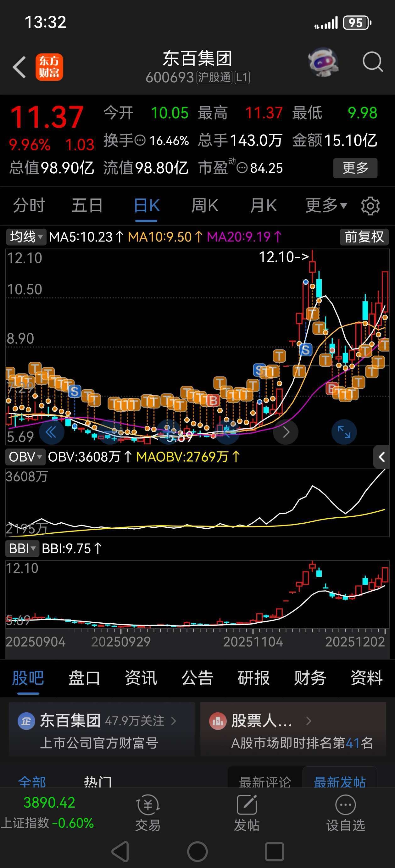
Task: Tap the 沪股通 tag
Action: (214, 77)
